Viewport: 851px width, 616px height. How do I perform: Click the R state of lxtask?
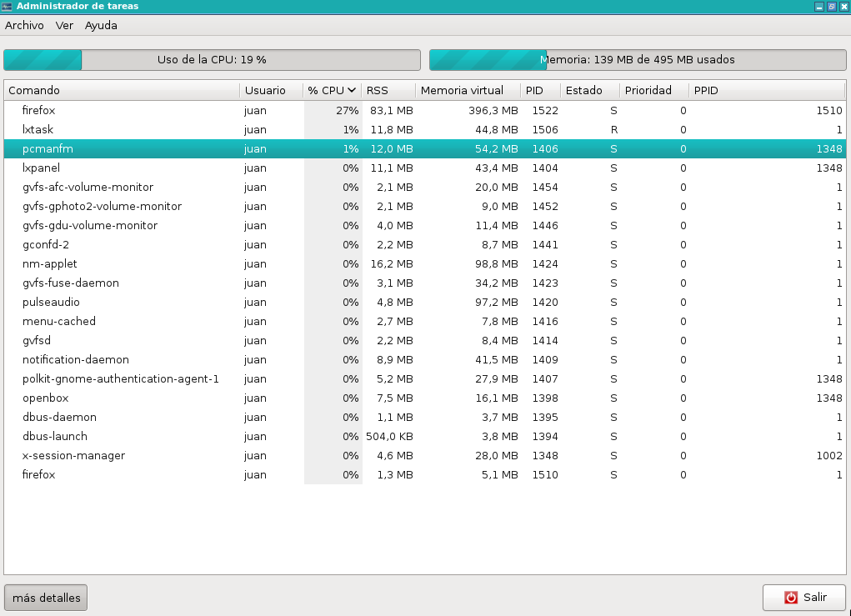coord(613,130)
